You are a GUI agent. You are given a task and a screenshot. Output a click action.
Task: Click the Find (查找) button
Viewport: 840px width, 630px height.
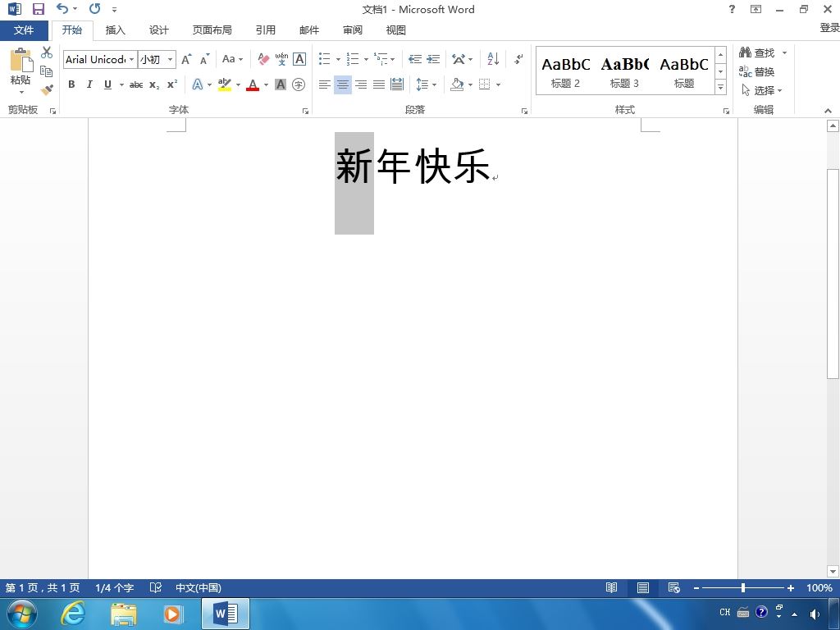(x=757, y=52)
